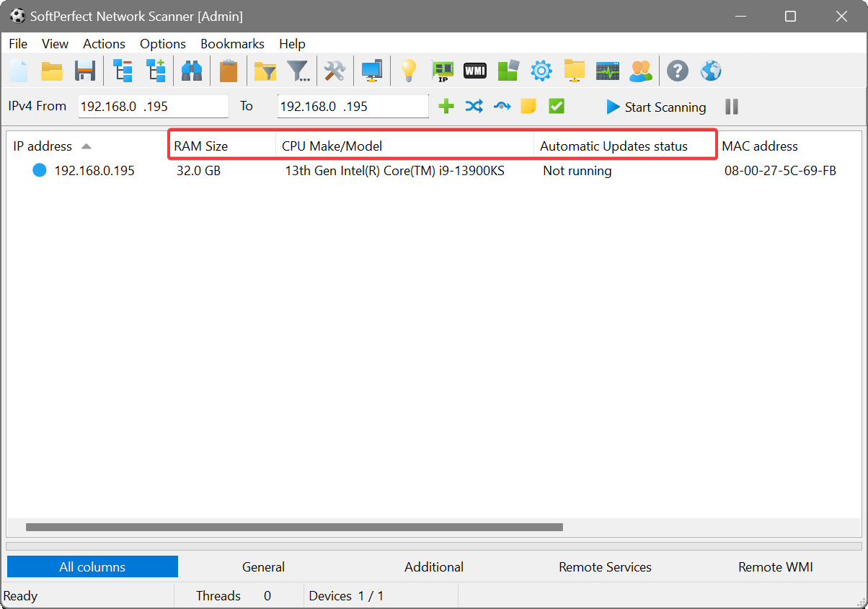Click the 32.0 GB RAM value
868x609 pixels.
pos(198,171)
